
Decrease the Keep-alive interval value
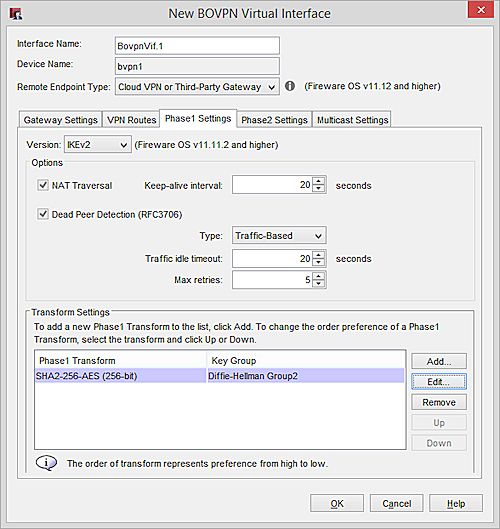coord(318,188)
